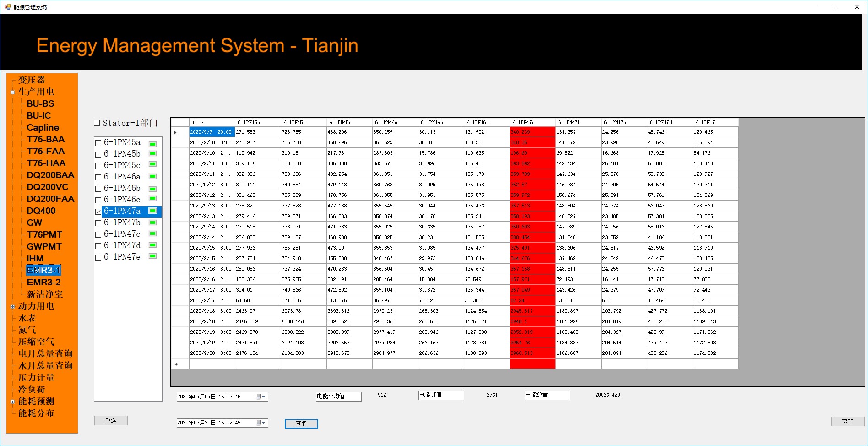Click the current row arrow in grid header column
This screenshot has height=446, width=868.
click(175, 132)
